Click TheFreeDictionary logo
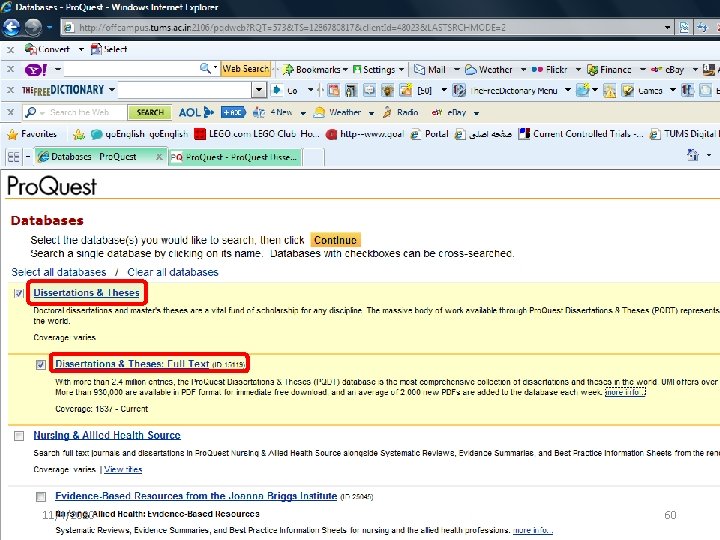Viewport: 720px width, 540px height. pos(63,90)
